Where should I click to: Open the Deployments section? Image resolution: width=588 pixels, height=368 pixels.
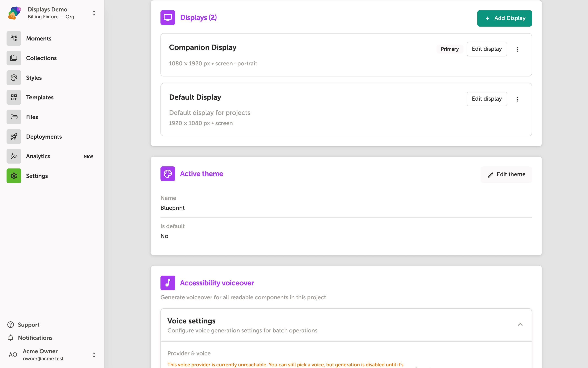(44, 137)
